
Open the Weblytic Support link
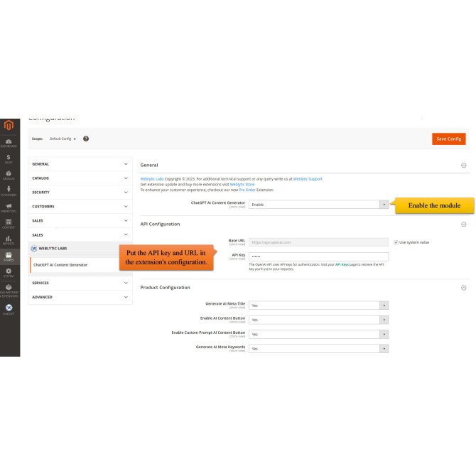click(x=308, y=179)
